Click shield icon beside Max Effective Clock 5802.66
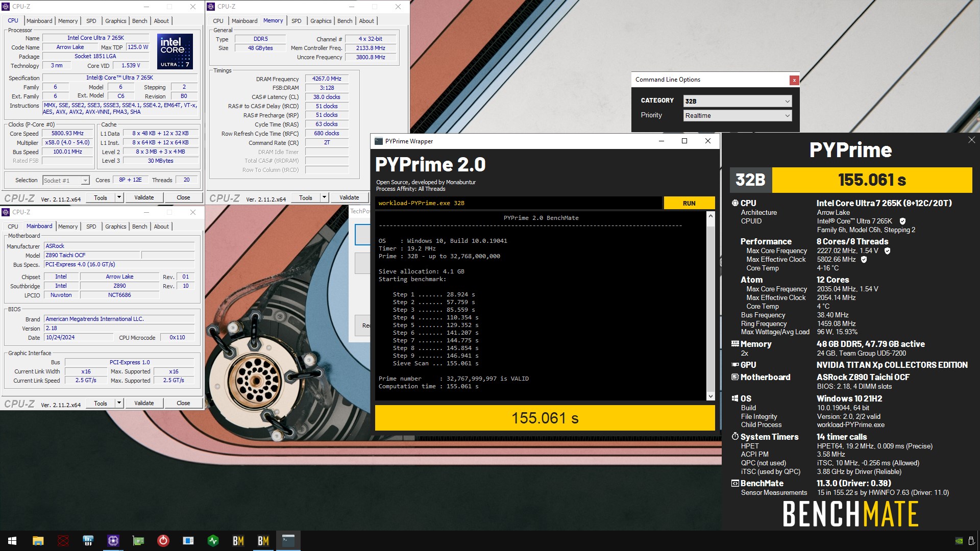980x551 pixels. pyautogui.click(x=864, y=260)
